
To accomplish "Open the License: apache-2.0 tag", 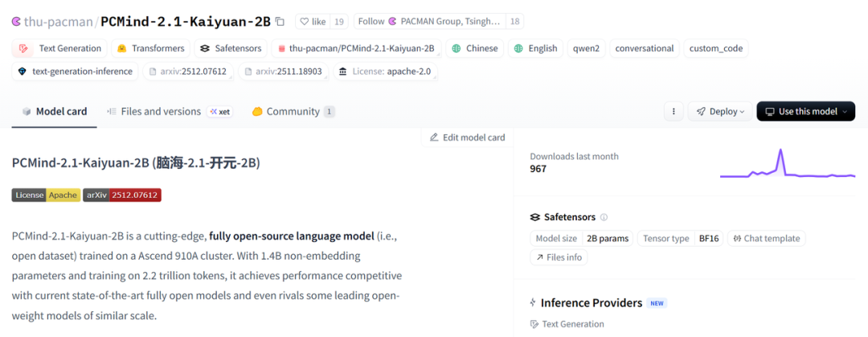I will (385, 72).
